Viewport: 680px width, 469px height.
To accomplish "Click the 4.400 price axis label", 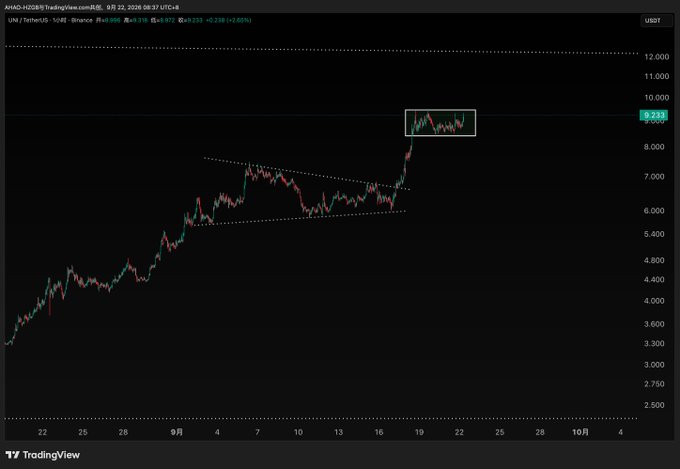I will [x=654, y=279].
